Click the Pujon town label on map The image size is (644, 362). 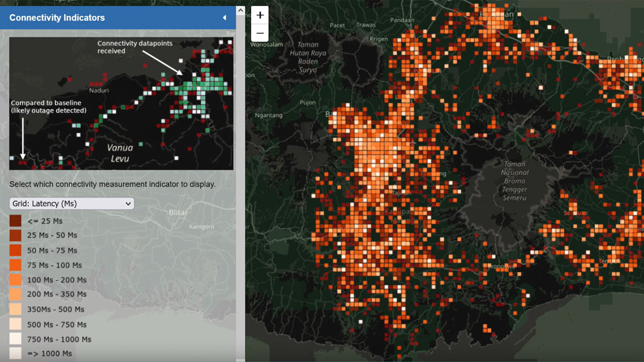(308, 103)
